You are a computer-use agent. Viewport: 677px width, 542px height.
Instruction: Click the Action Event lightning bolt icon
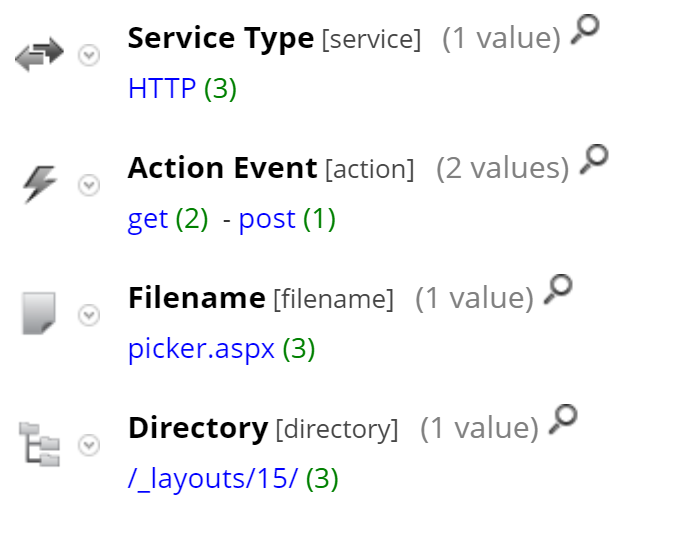pyautogui.click(x=40, y=184)
